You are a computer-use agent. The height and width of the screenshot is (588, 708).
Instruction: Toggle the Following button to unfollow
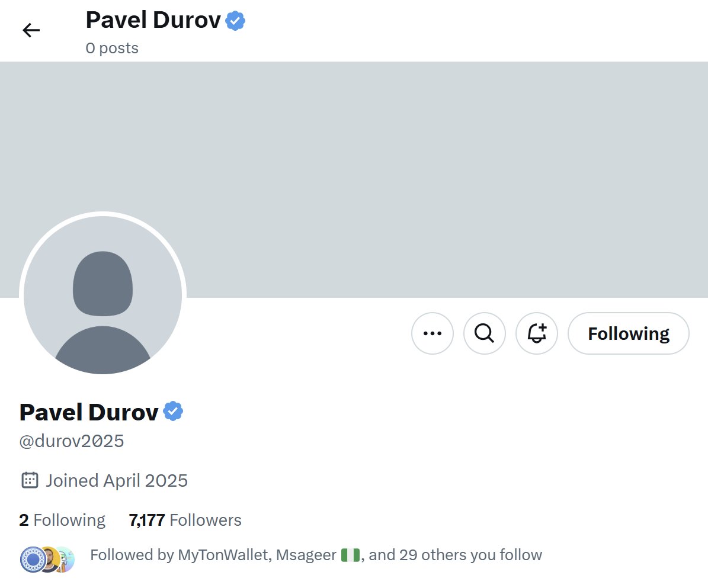click(628, 333)
